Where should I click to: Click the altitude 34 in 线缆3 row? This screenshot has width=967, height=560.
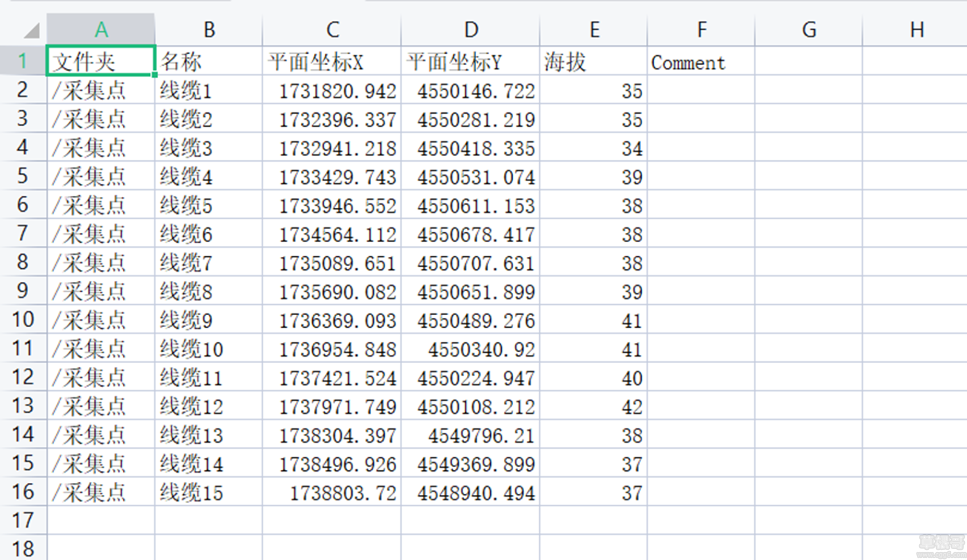pos(632,149)
